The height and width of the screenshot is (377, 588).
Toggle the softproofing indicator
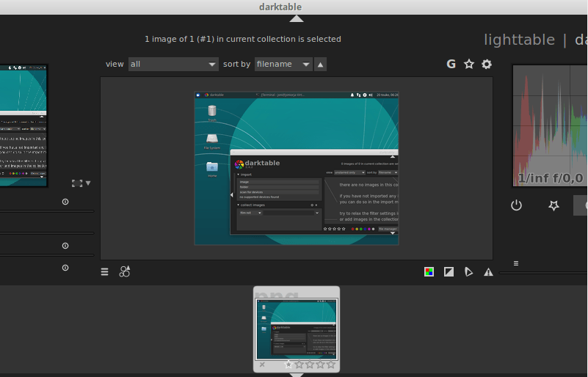468,272
